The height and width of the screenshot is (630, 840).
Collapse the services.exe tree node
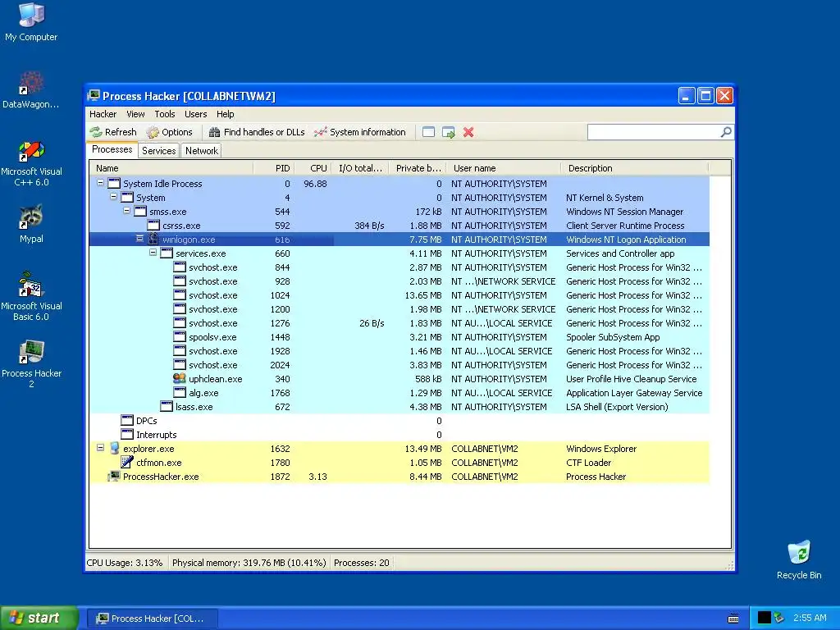pyautogui.click(x=153, y=253)
